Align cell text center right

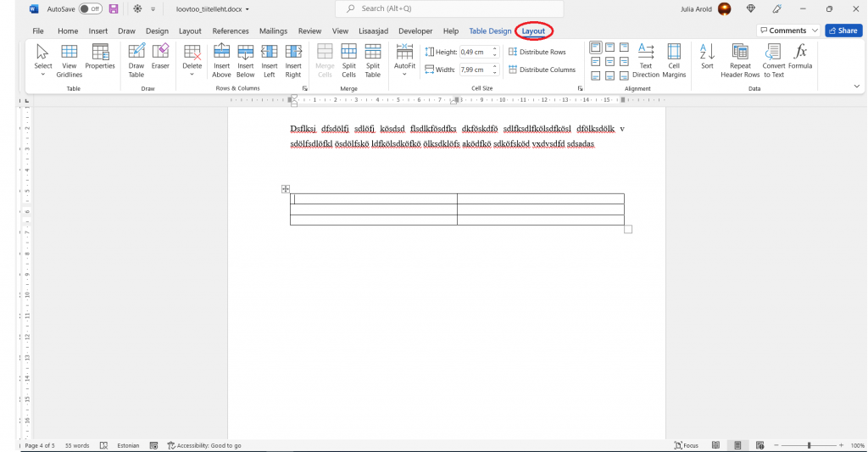[x=624, y=62]
